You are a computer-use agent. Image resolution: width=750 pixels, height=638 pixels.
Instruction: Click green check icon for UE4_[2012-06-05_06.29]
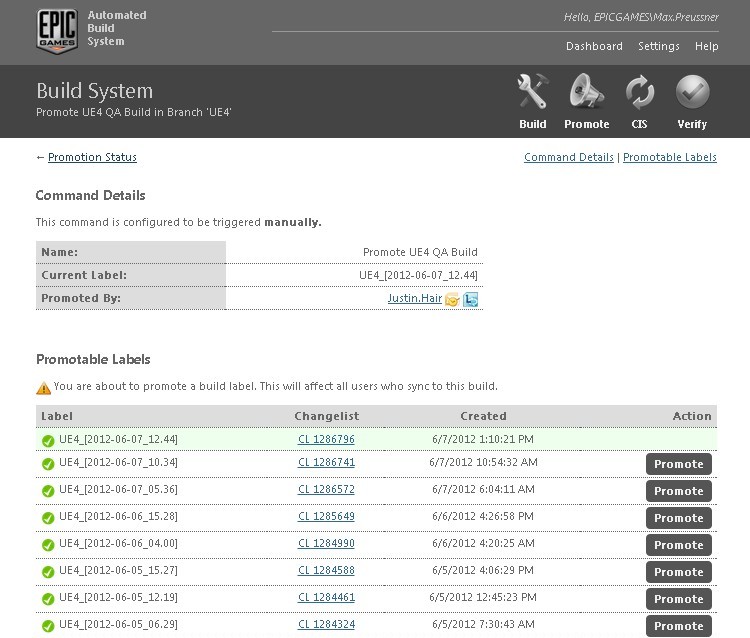point(48,626)
